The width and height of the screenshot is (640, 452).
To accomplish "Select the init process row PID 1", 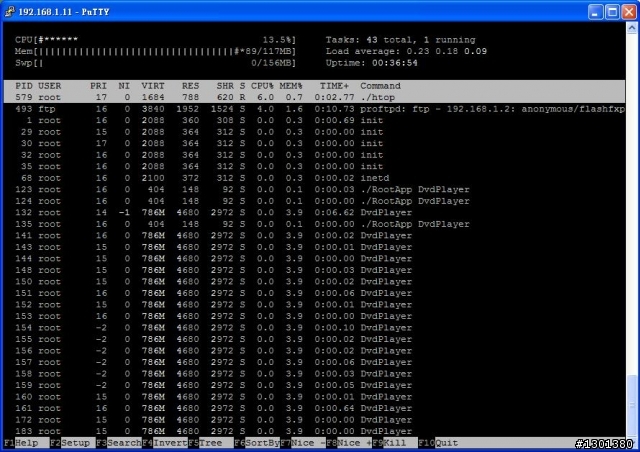I will coord(314,120).
